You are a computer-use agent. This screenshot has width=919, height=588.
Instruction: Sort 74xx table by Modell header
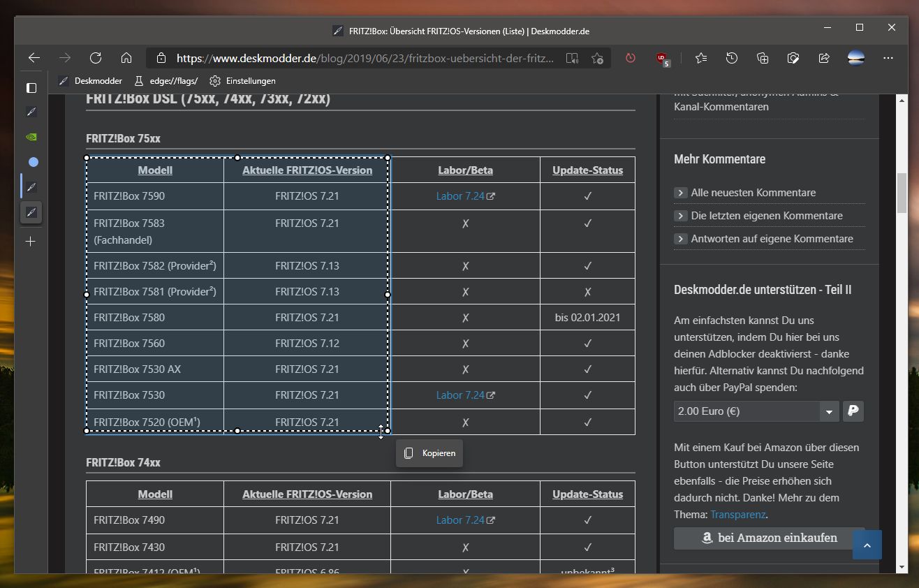[x=155, y=494]
